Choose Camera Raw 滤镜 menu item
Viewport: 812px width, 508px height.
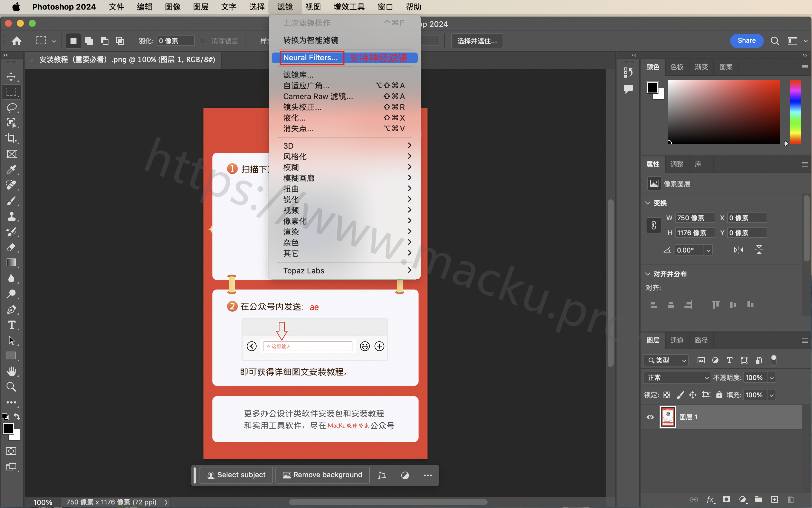click(345, 96)
